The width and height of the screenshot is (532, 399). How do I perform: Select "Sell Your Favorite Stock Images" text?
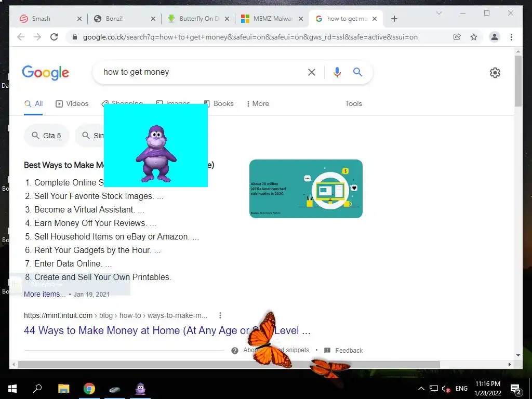94,196
